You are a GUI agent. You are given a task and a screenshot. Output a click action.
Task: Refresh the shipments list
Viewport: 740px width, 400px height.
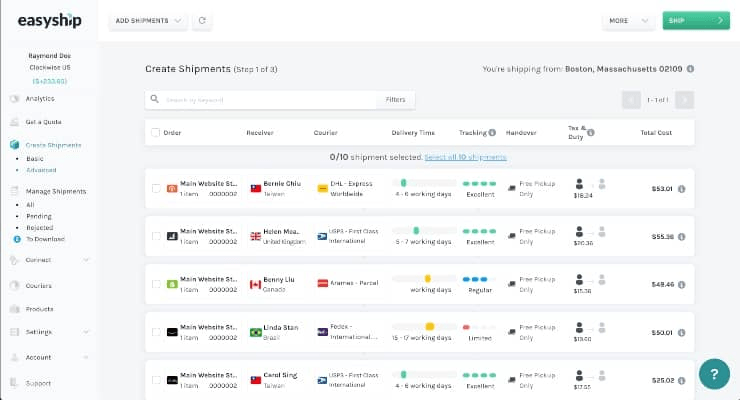pos(202,21)
